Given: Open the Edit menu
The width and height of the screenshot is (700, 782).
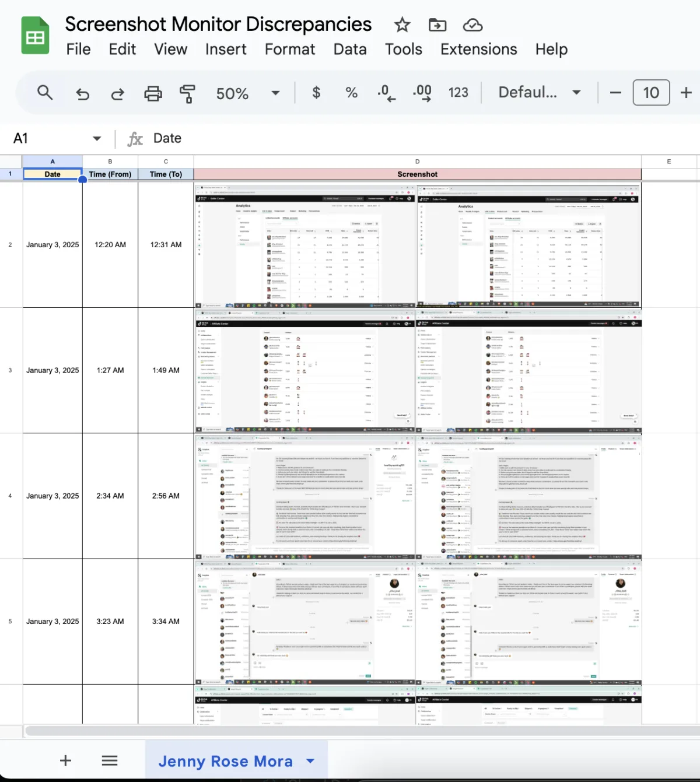Looking at the screenshot, I should 123,50.
